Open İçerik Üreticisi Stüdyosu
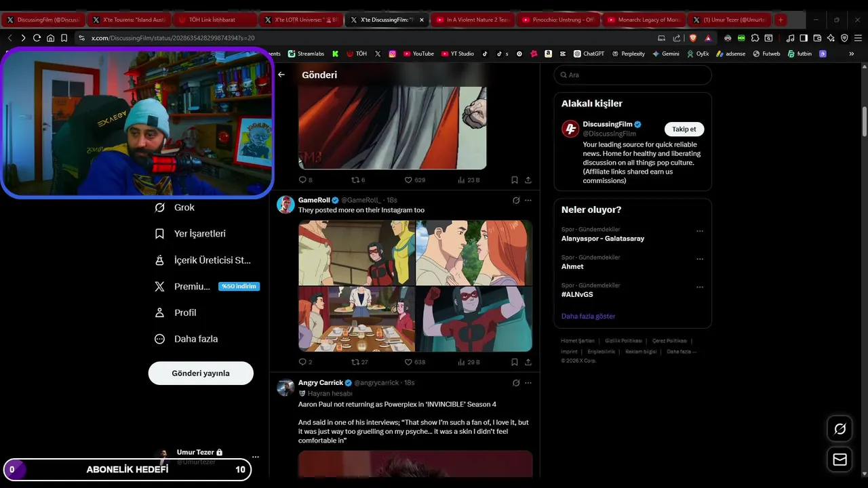Screen dimensions: 868x488 [203, 260]
